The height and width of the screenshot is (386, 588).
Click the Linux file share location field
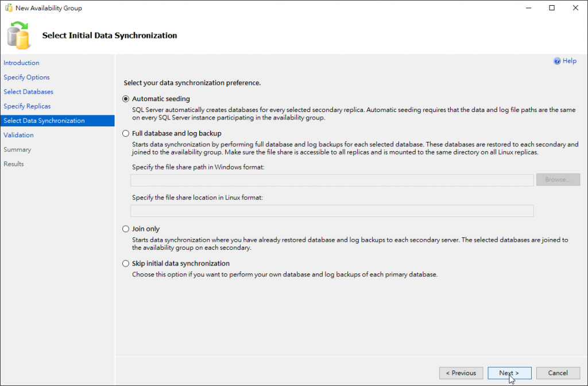(332, 211)
